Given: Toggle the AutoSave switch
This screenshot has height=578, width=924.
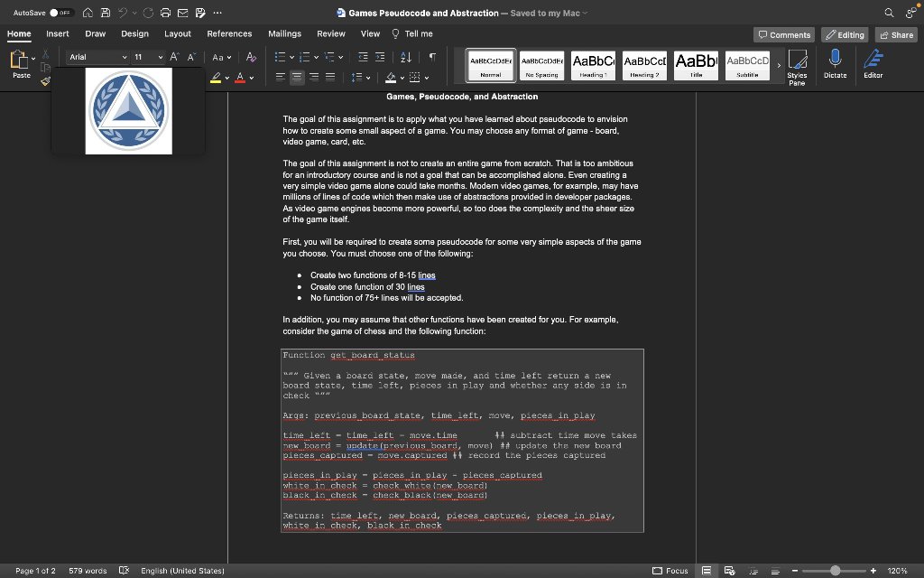Looking at the screenshot, I should pyautogui.click(x=60, y=13).
